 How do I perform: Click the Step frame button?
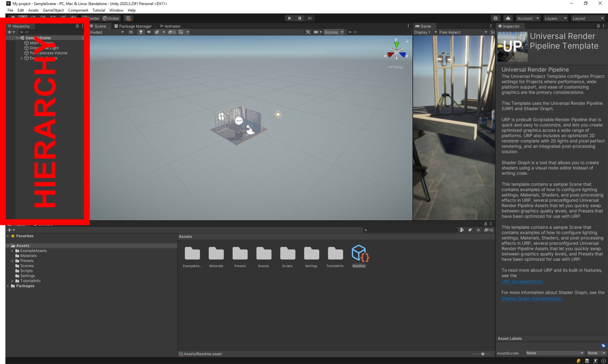tap(310, 18)
